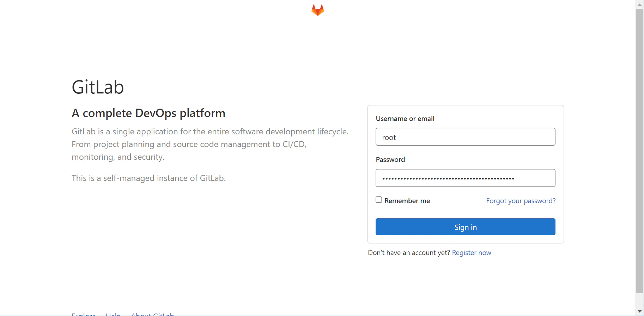Open the Forgot your password link

pos(521,201)
